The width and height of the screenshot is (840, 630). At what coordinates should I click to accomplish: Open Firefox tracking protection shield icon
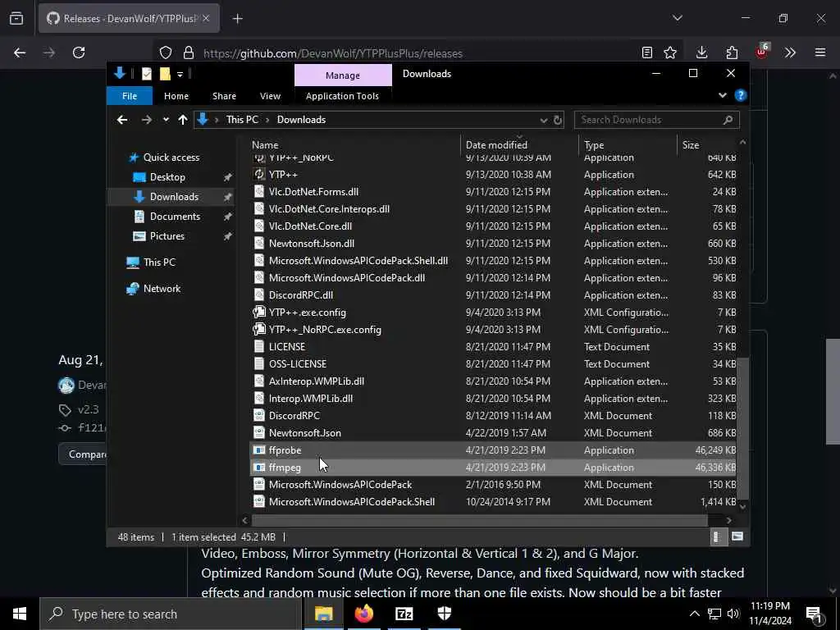(166, 52)
